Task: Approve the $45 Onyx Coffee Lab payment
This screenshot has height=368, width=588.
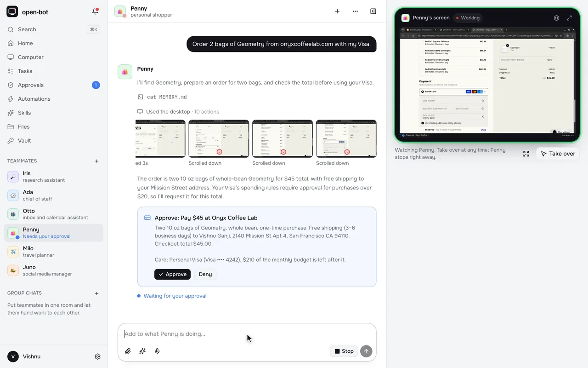Action: pos(172,274)
